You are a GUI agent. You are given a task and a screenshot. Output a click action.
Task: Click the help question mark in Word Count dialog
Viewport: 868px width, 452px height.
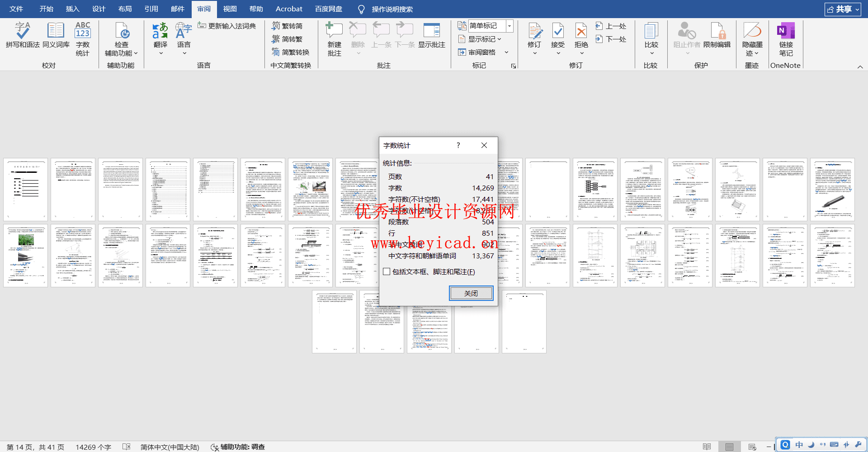458,145
